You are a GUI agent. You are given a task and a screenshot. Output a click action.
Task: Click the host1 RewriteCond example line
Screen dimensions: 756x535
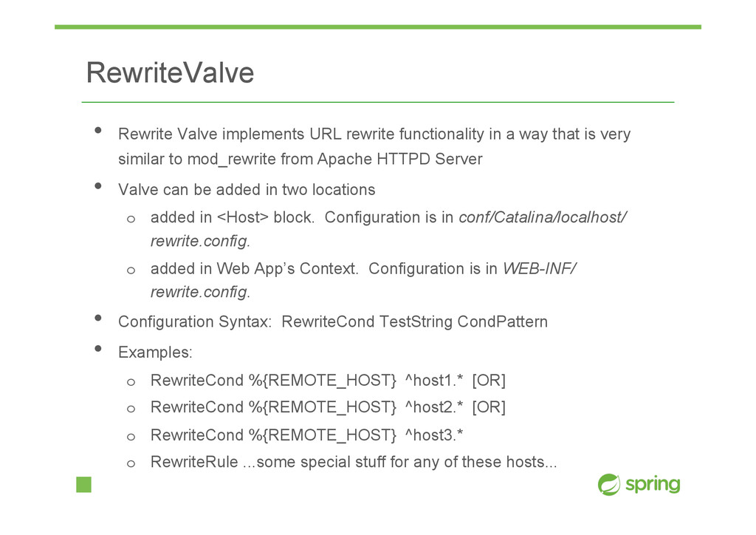[328, 380]
